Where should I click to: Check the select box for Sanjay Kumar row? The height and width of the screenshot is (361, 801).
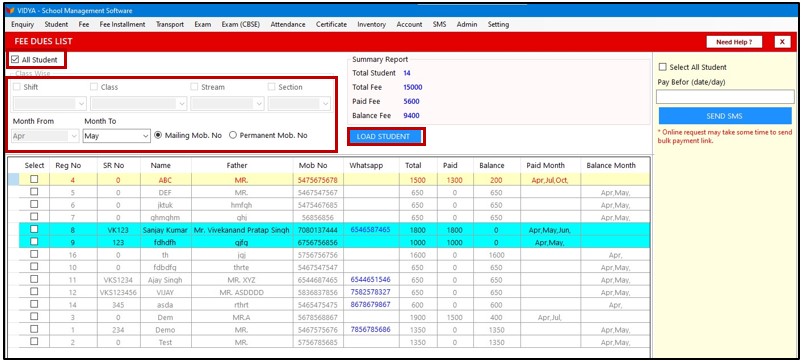click(34, 229)
